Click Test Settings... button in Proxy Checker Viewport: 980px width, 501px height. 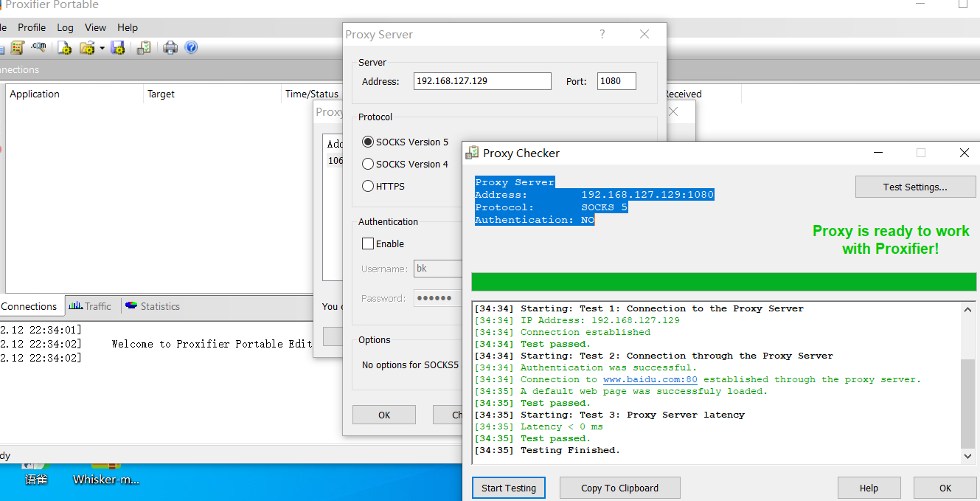point(915,187)
